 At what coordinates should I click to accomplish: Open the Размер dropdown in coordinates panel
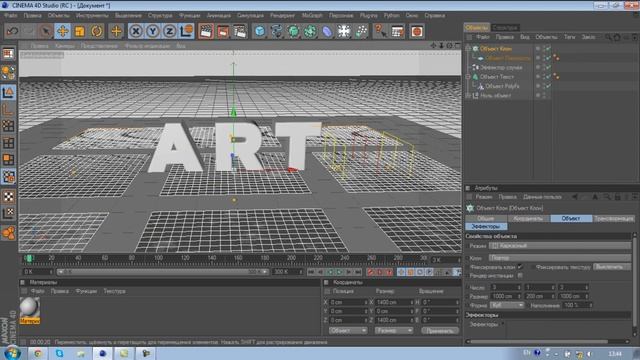(393, 331)
